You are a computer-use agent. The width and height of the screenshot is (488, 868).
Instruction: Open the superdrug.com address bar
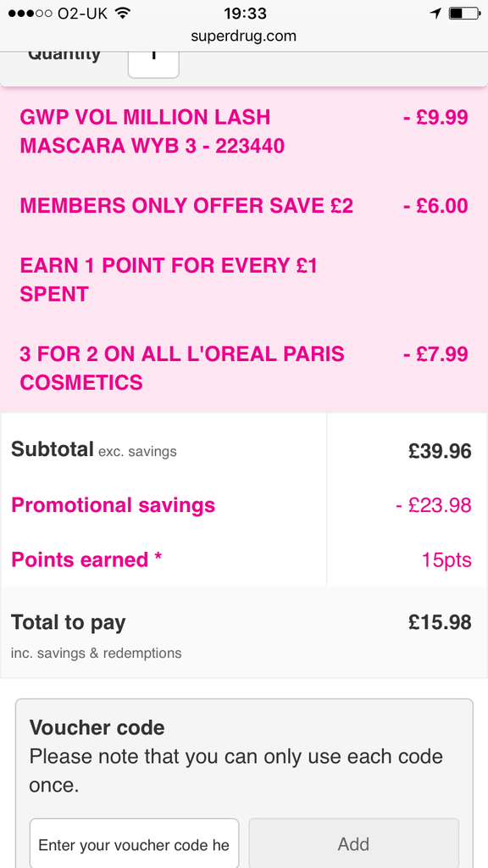tap(244, 36)
